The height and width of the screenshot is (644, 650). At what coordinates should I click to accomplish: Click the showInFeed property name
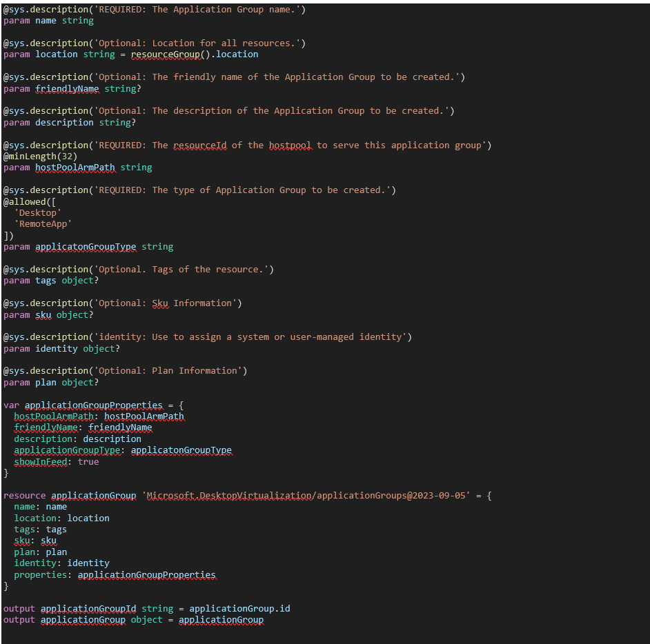click(x=40, y=461)
